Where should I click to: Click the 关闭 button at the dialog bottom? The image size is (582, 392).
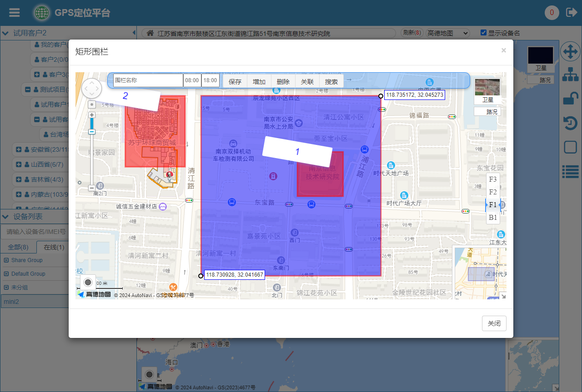494,323
